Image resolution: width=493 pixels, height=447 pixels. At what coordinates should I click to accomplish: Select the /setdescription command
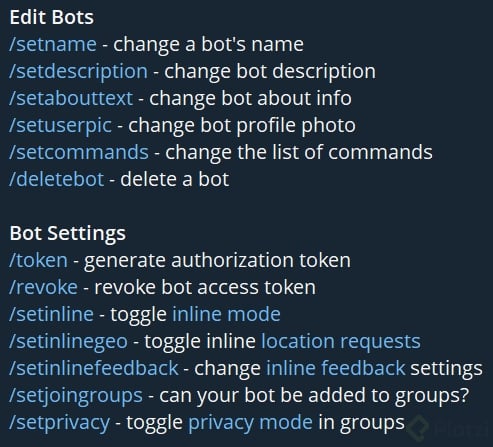78,72
